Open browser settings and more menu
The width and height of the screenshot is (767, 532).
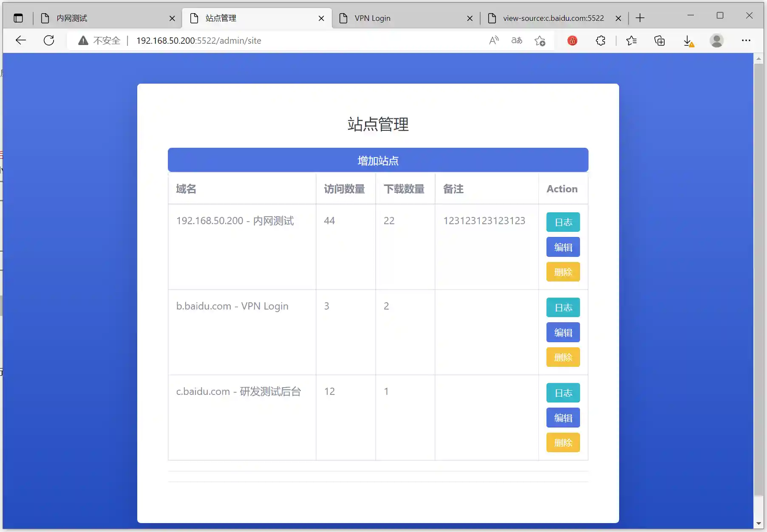coord(746,40)
